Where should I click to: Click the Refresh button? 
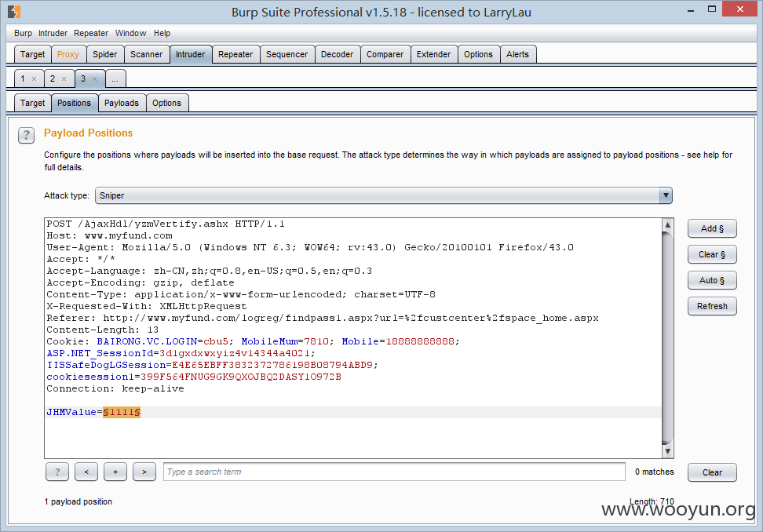point(712,306)
